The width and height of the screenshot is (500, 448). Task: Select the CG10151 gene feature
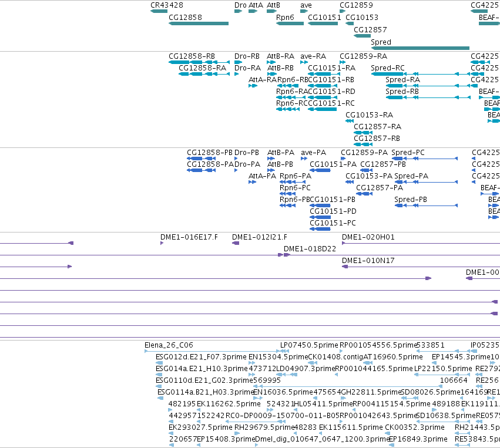[323, 23]
